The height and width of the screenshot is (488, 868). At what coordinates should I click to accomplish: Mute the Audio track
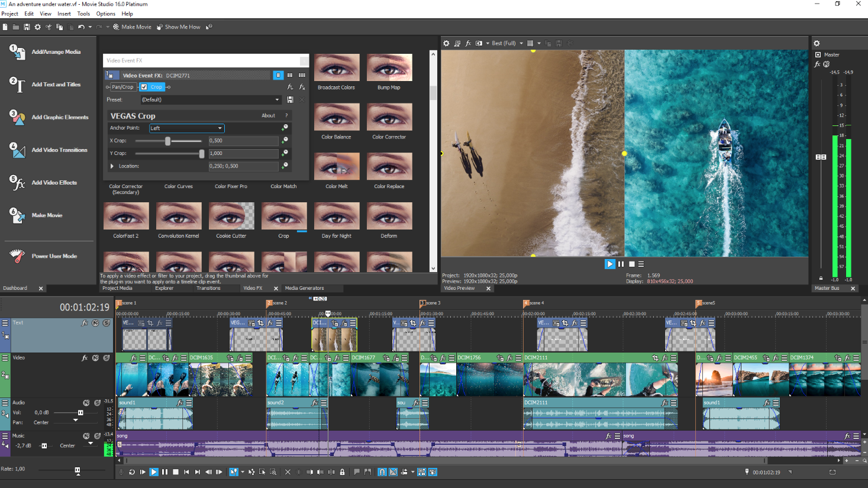pos(86,403)
